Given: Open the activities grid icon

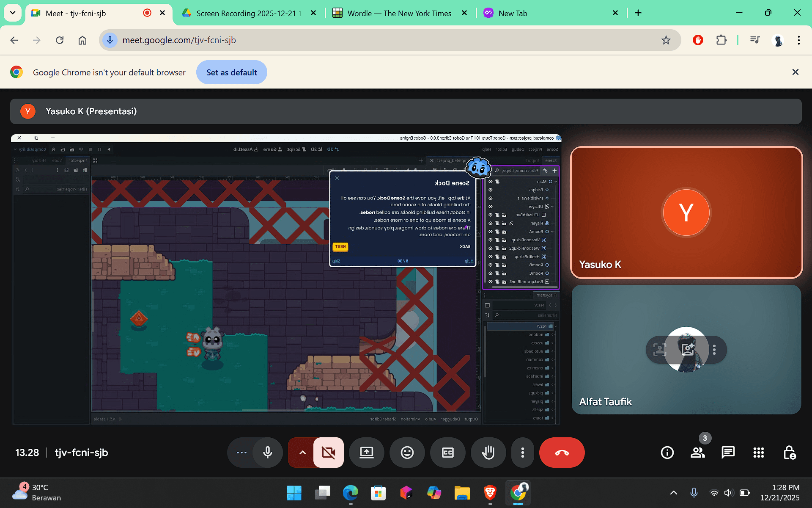Looking at the screenshot, I should click(x=758, y=453).
